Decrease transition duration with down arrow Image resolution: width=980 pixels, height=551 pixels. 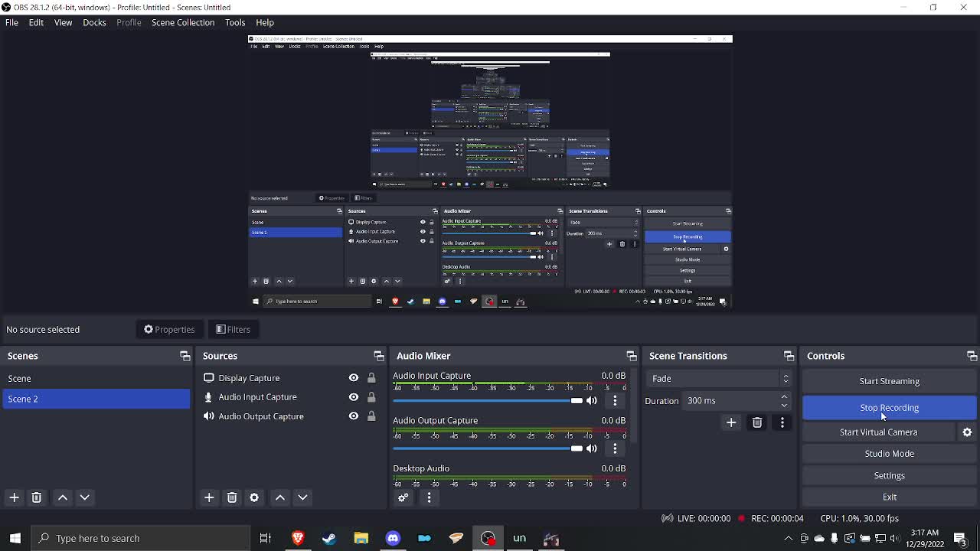pyautogui.click(x=784, y=405)
